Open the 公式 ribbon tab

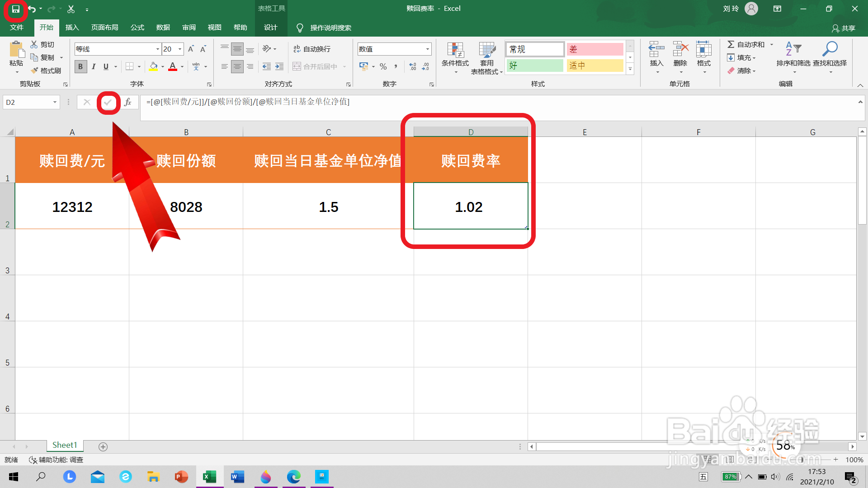pos(137,27)
